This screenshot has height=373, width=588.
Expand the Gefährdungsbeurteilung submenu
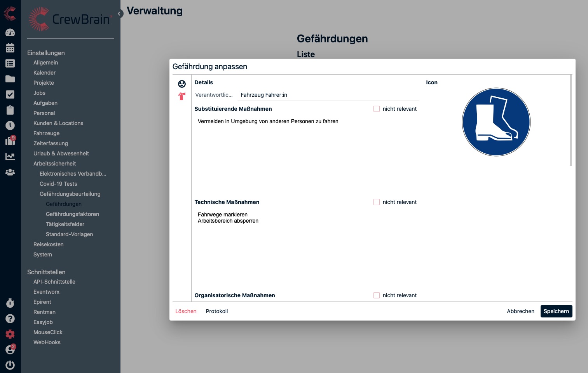coord(70,194)
